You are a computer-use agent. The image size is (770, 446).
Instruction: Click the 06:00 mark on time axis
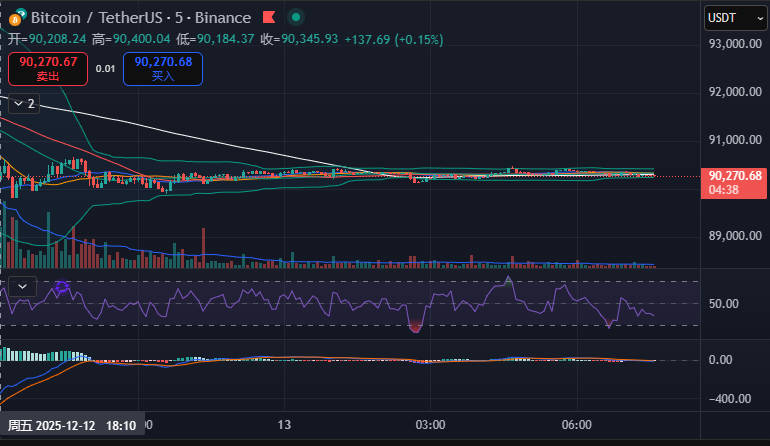[577, 425]
